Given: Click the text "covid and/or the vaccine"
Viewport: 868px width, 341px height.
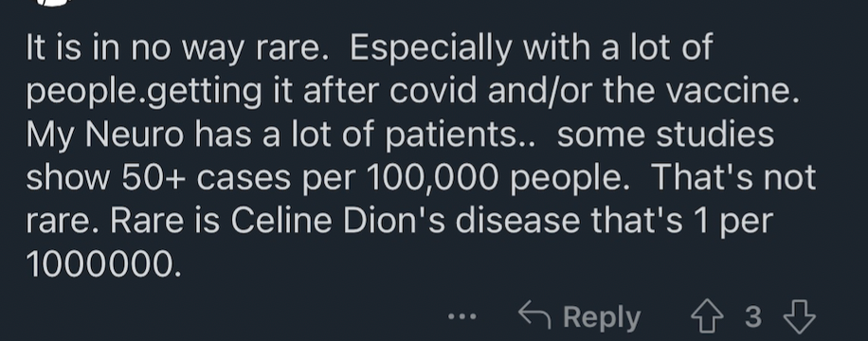Looking at the screenshot, I should [594, 91].
